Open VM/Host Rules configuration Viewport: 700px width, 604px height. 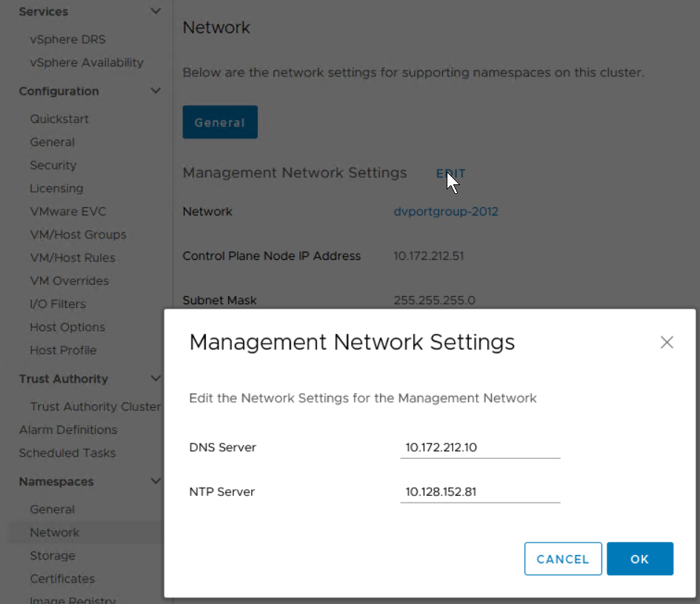(x=73, y=258)
